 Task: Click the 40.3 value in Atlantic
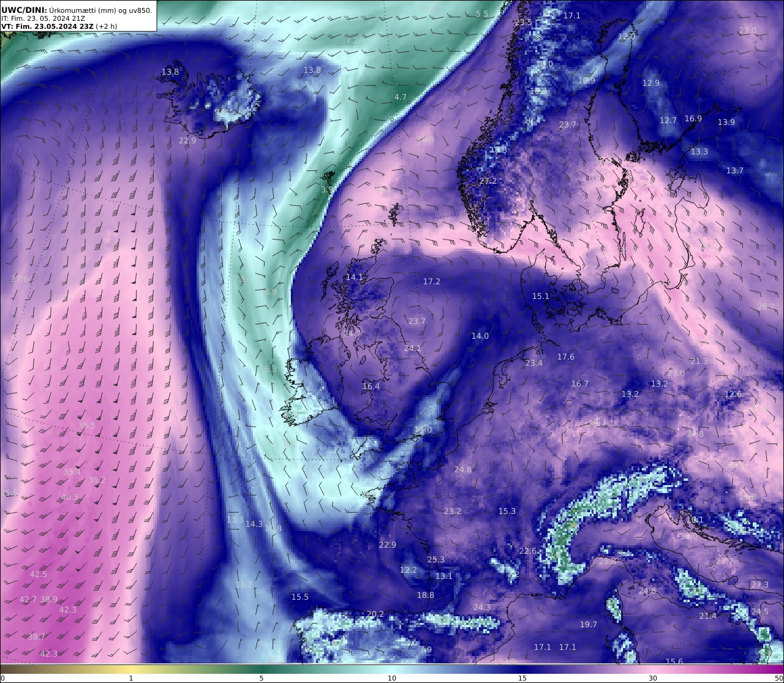tap(70, 497)
